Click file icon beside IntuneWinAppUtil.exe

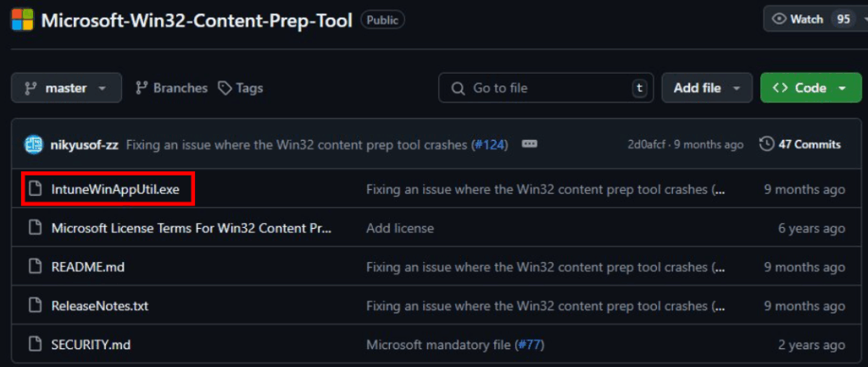(x=36, y=190)
